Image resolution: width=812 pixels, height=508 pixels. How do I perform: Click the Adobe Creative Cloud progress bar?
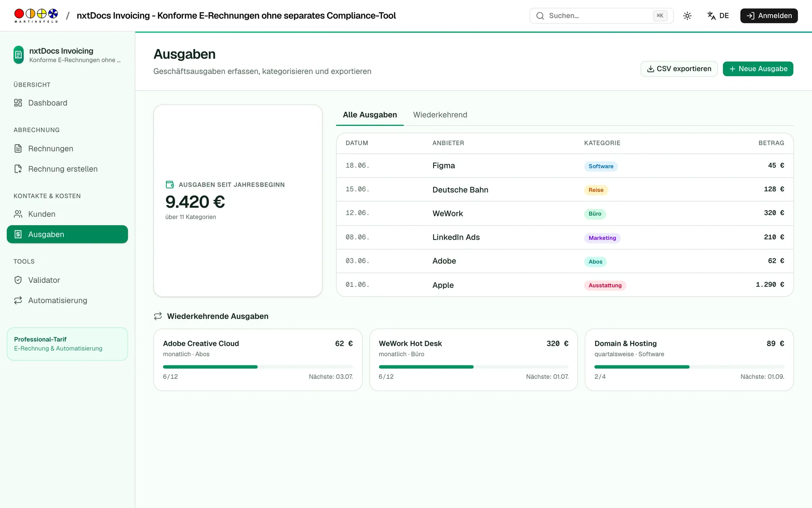tap(258, 367)
